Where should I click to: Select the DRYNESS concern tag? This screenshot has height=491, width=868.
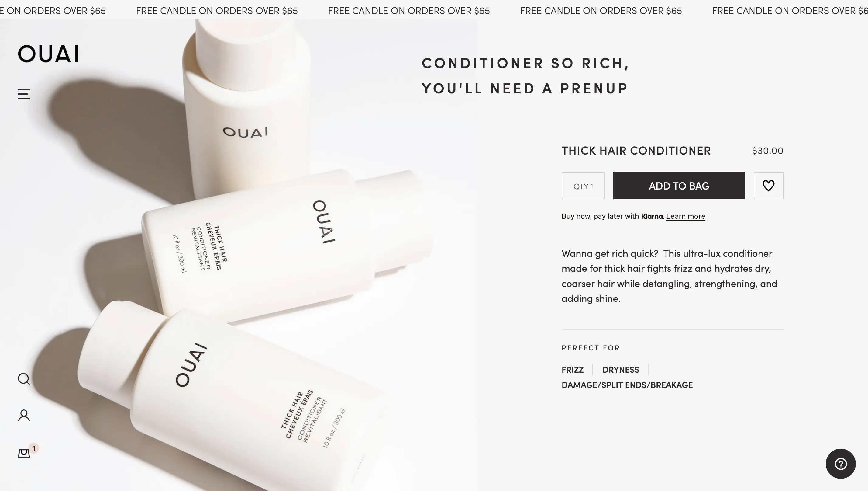(621, 369)
